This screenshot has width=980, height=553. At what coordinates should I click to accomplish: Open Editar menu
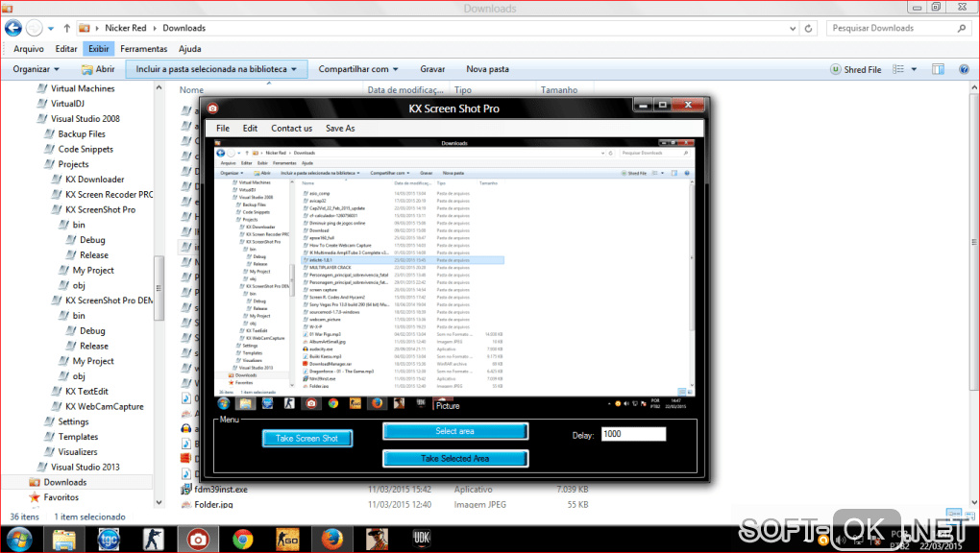click(x=66, y=49)
